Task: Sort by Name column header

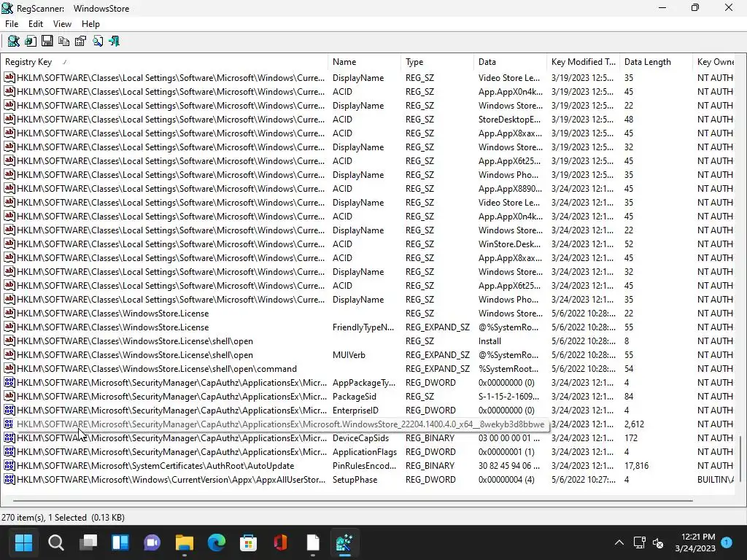Action: click(x=365, y=62)
